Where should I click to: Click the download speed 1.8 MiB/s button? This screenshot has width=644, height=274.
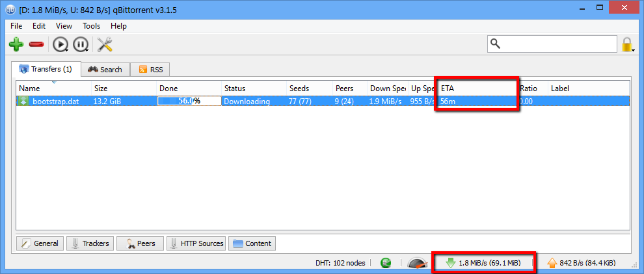485,263
